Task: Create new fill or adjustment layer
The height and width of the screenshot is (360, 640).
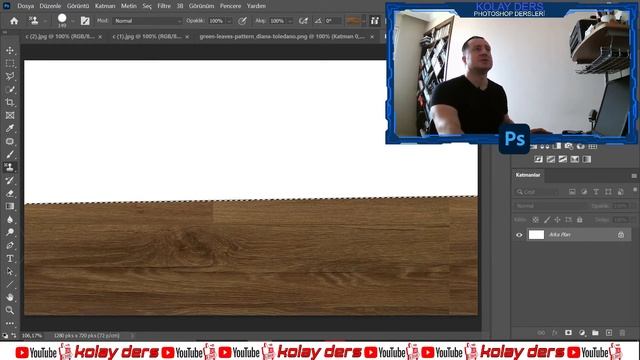Action: tap(582, 333)
